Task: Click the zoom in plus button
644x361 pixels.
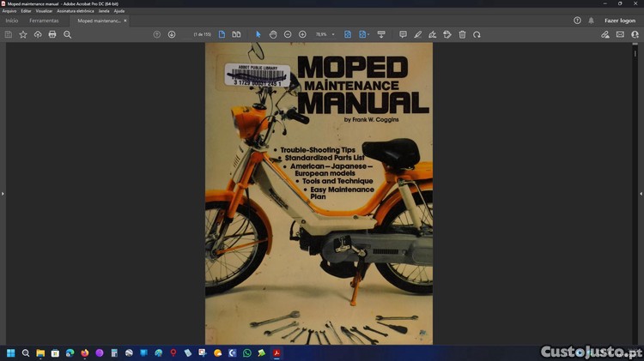Action: tap(302, 34)
